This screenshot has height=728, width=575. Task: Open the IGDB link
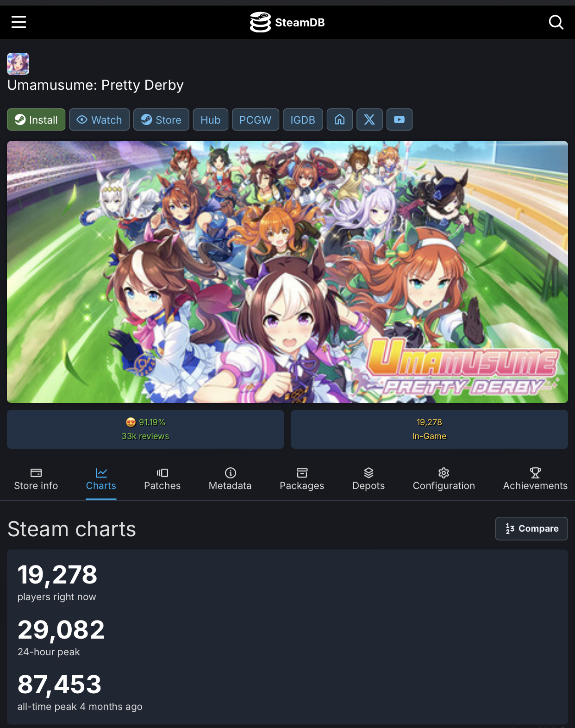coord(303,120)
